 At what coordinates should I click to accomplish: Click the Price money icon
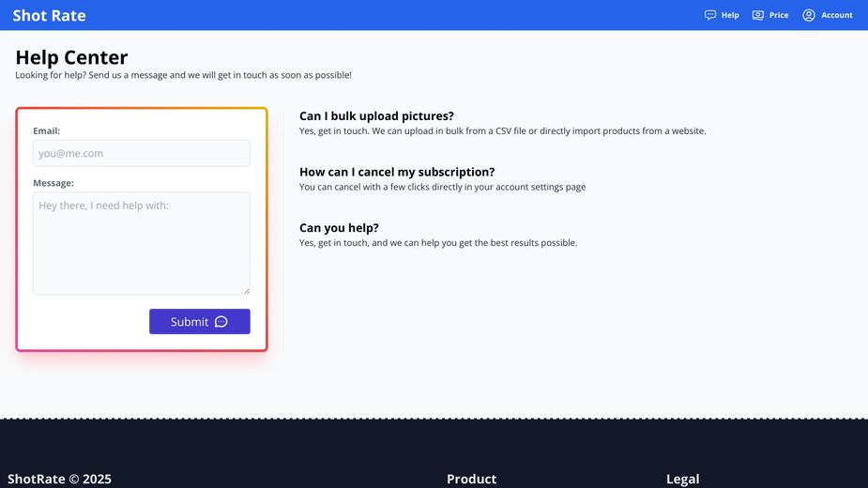point(758,15)
